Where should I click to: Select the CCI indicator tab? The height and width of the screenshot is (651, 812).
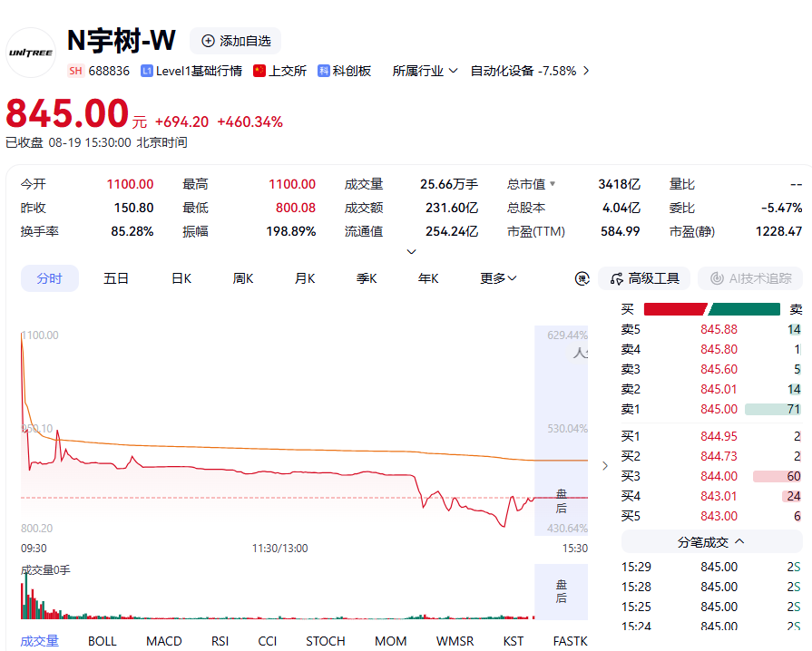268,641
